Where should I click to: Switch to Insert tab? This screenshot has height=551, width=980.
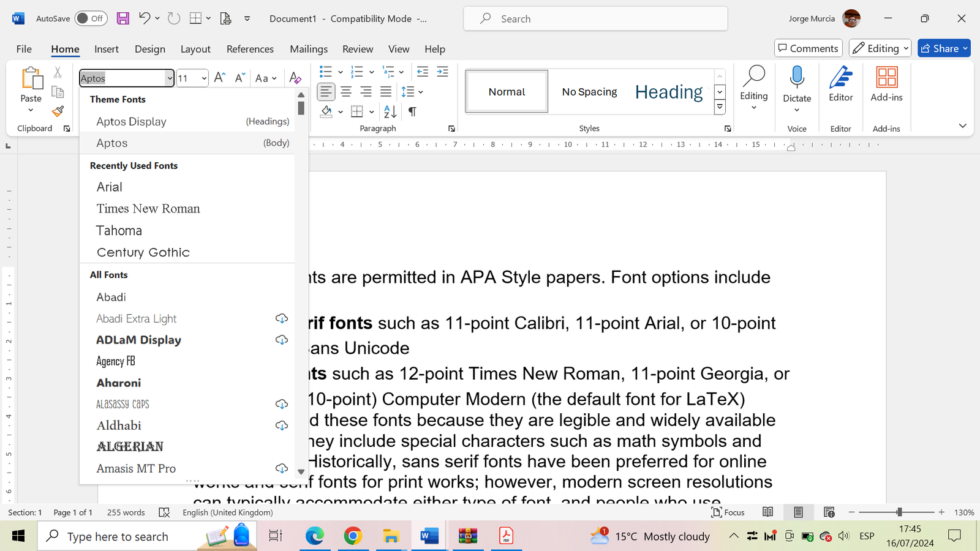[x=107, y=49]
